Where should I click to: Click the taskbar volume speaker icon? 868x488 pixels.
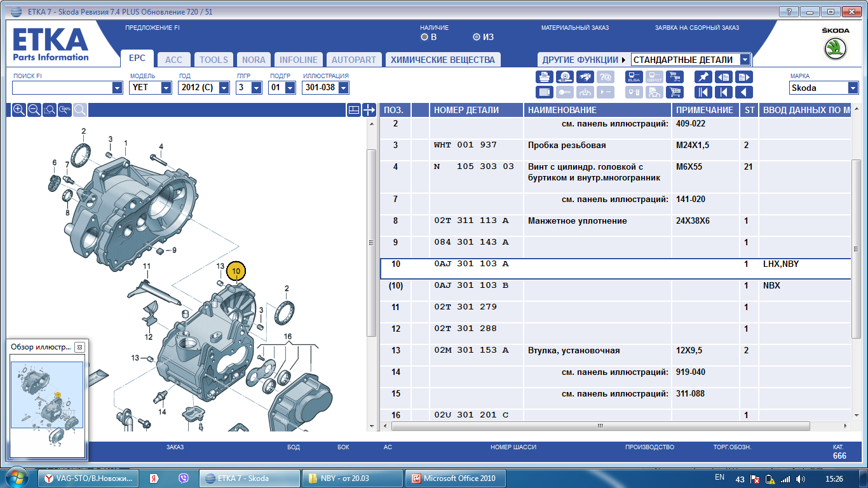point(800,478)
